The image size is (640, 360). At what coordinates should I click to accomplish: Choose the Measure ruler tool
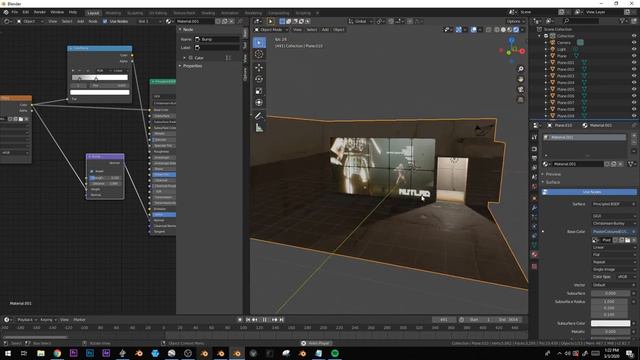pos(259,128)
